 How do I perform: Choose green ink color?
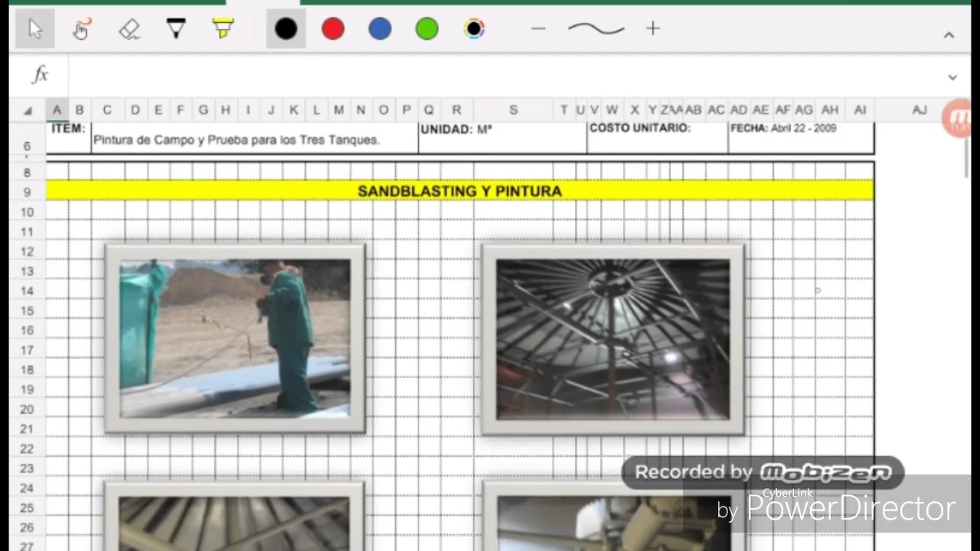(x=426, y=29)
